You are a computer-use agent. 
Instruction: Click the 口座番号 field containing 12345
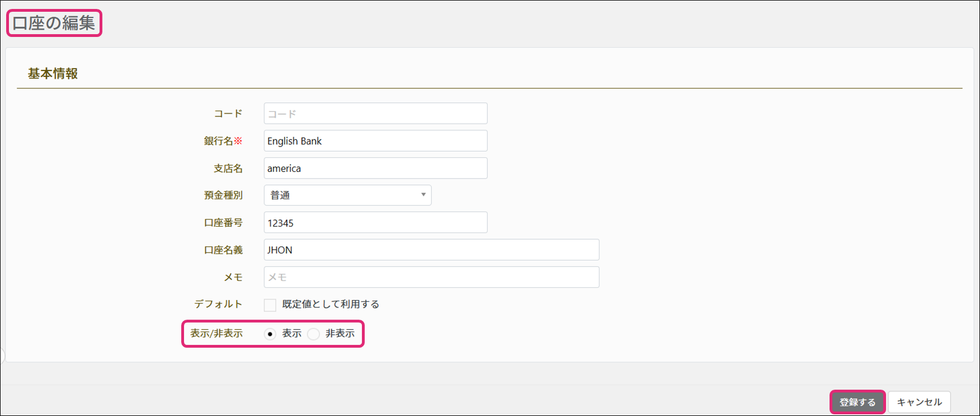(375, 223)
